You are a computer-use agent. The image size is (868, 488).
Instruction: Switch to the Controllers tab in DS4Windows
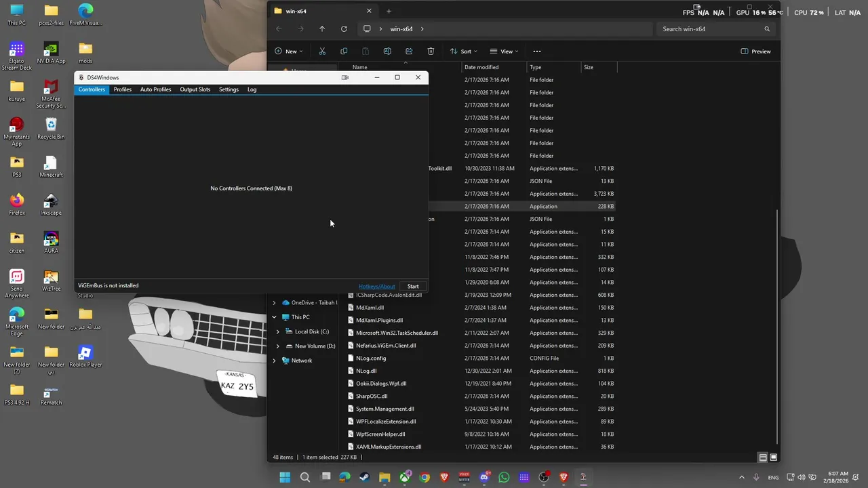point(92,89)
